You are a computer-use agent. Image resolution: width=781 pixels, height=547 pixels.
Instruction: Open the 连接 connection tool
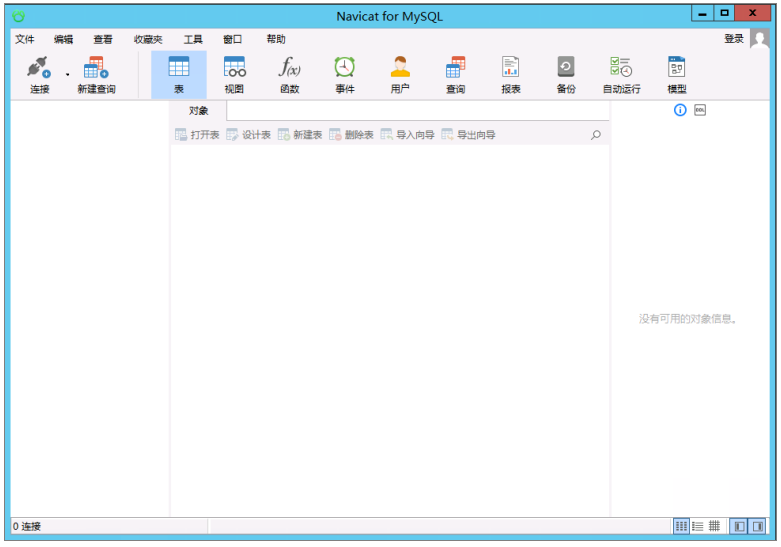(39, 75)
